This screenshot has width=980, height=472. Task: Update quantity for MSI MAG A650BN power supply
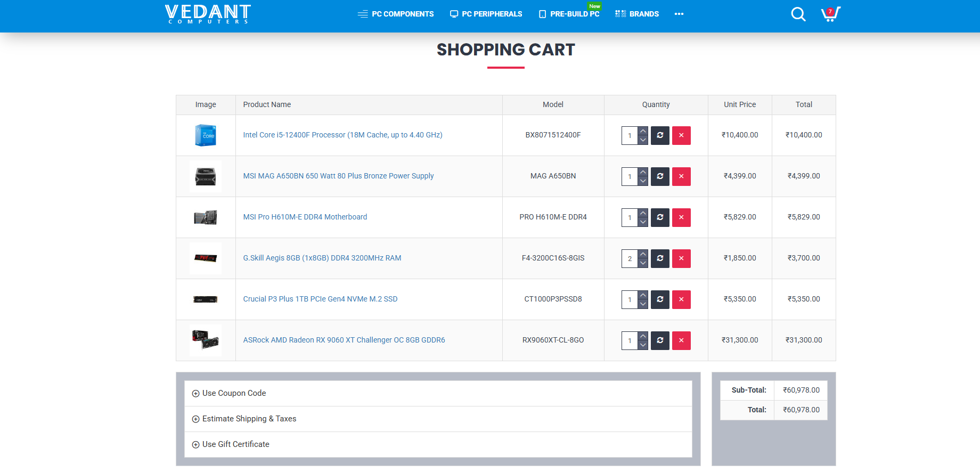click(x=660, y=176)
